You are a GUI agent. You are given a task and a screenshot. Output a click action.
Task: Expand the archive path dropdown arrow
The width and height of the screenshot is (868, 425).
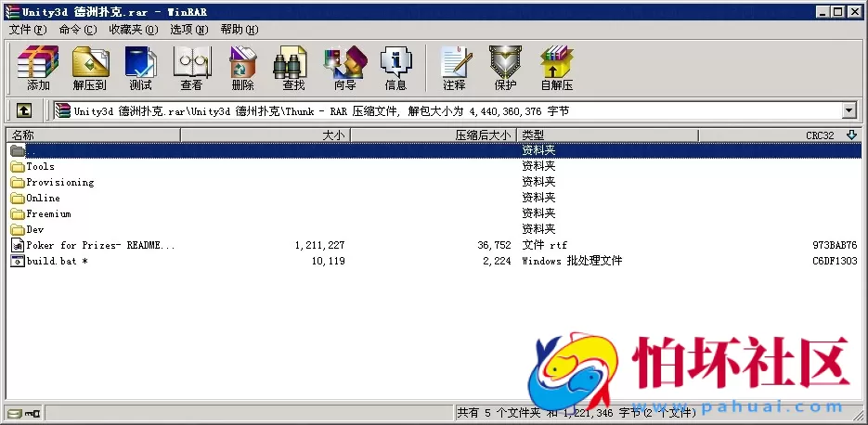click(849, 110)
